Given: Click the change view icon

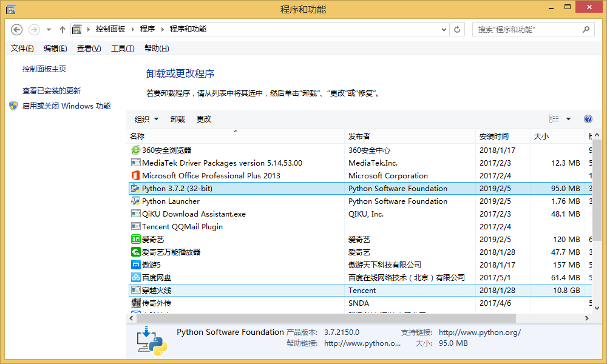Looking at the screenshot, I should click(x=554, y=119).
